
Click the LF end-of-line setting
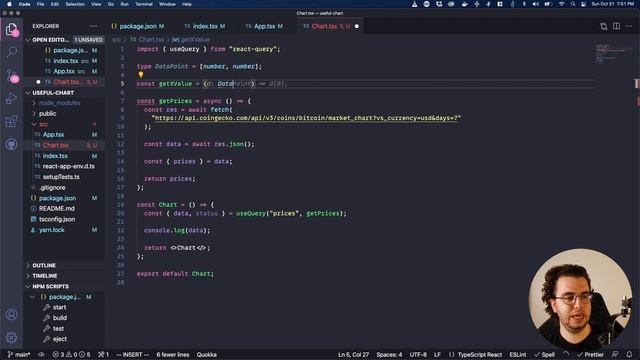[x=437, y=355]
